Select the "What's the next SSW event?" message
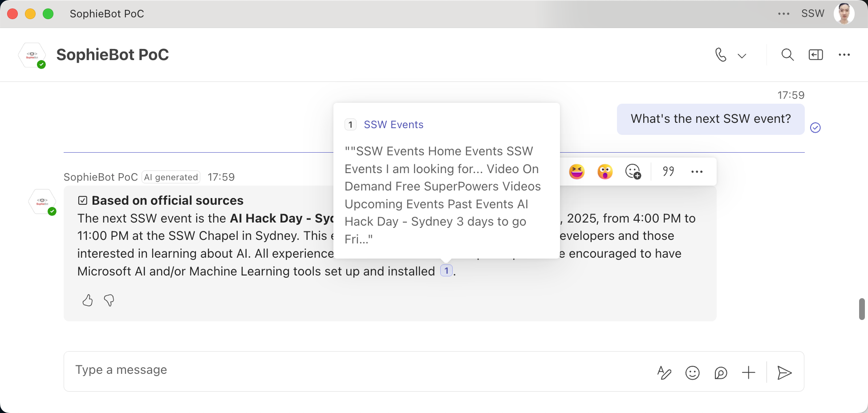The width and height of the screenshot is (868, 413). tap(711, 119)
